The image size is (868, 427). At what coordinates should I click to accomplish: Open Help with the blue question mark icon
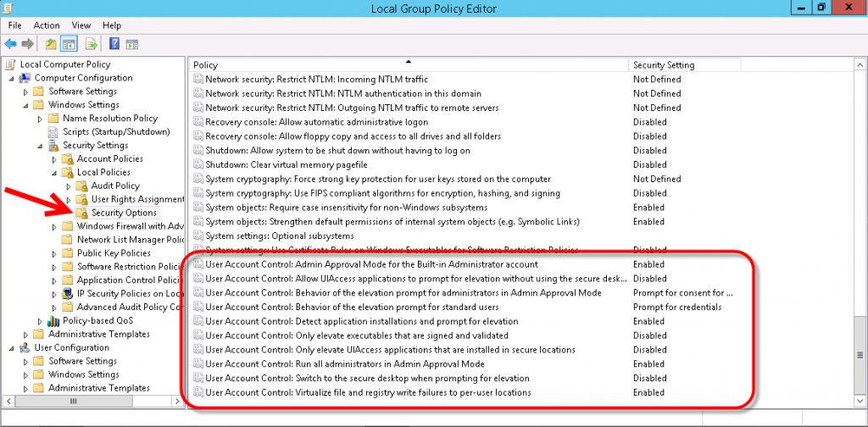[114, 44]
